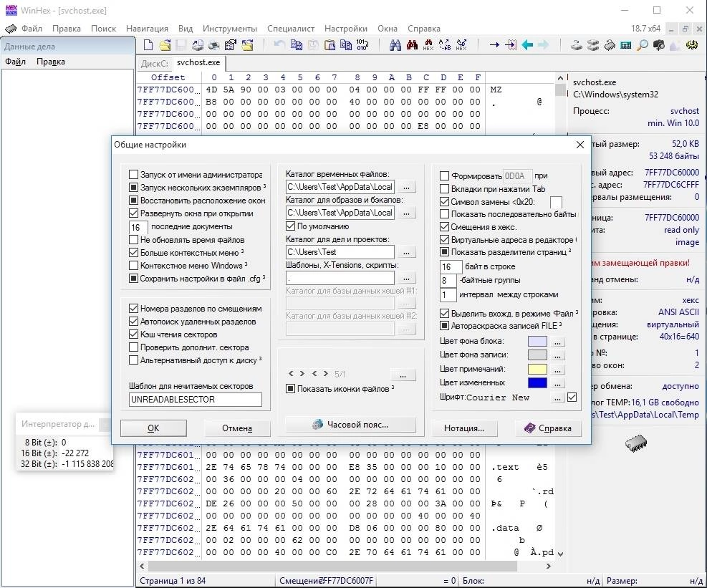The width and height of the screenshot is (707, 588).
Task: Open the Специалист menu
Action: point(291,29)
